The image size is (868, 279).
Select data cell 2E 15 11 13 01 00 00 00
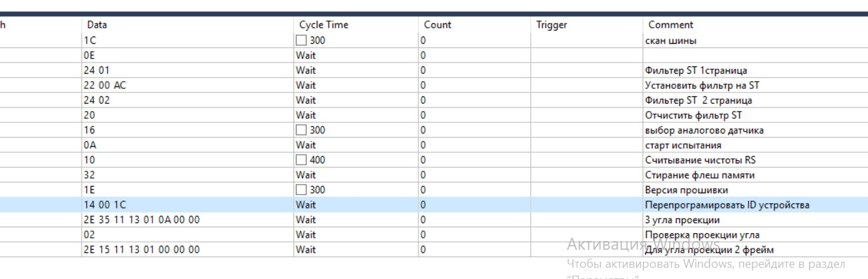coord(141,250)
